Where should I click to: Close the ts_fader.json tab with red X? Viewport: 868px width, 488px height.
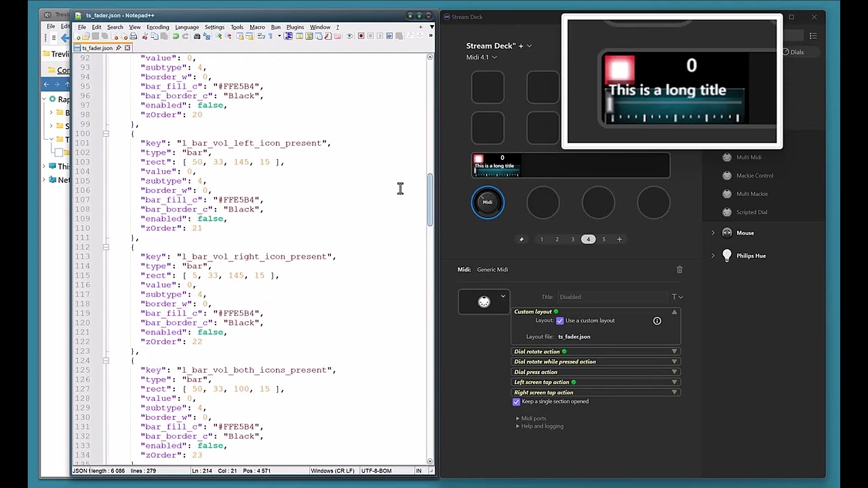(127, 48)
